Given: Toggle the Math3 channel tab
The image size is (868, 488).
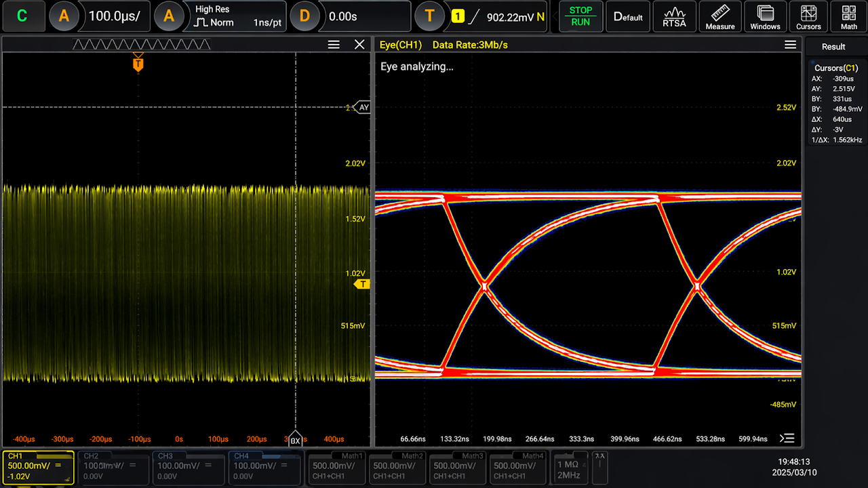Looking at the screenshot, I should (x=458, y=468).
